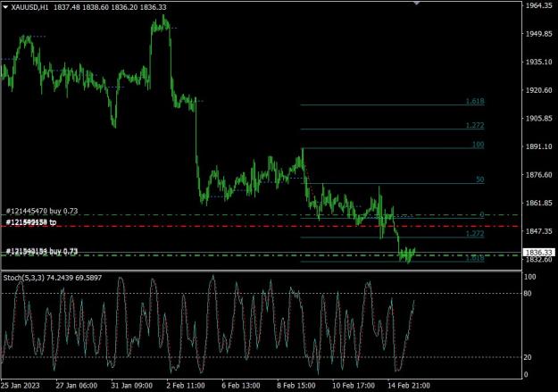
Task: Click the 1847.35 price axis label
Action: pyautogui.click(x=538, y=231)
